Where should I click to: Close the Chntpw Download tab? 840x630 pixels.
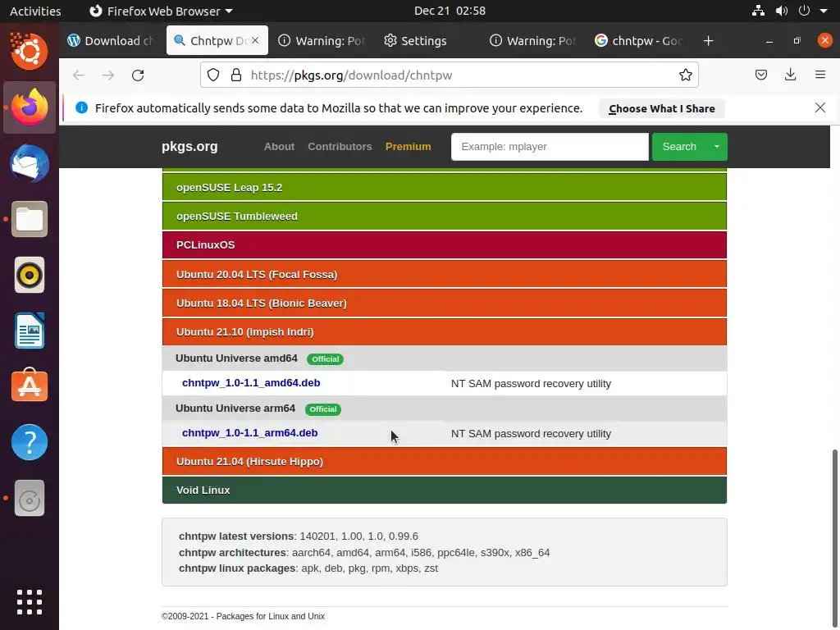pos(256,40)
